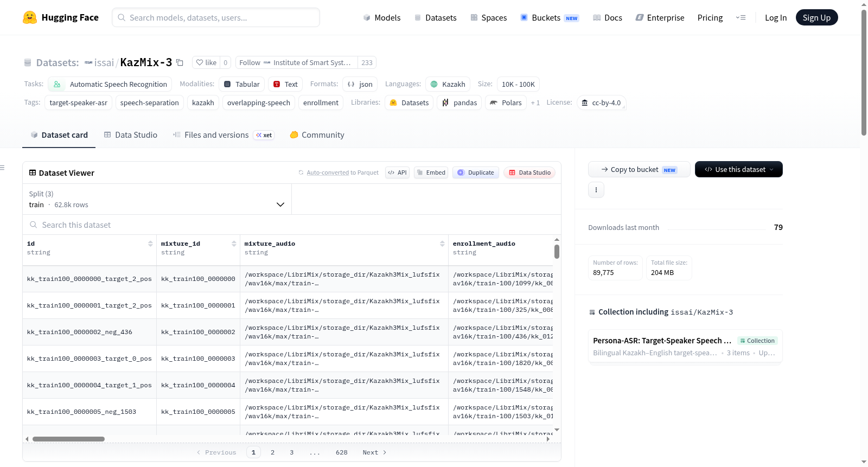Select the Polars library tag

(x=506, y=103)
